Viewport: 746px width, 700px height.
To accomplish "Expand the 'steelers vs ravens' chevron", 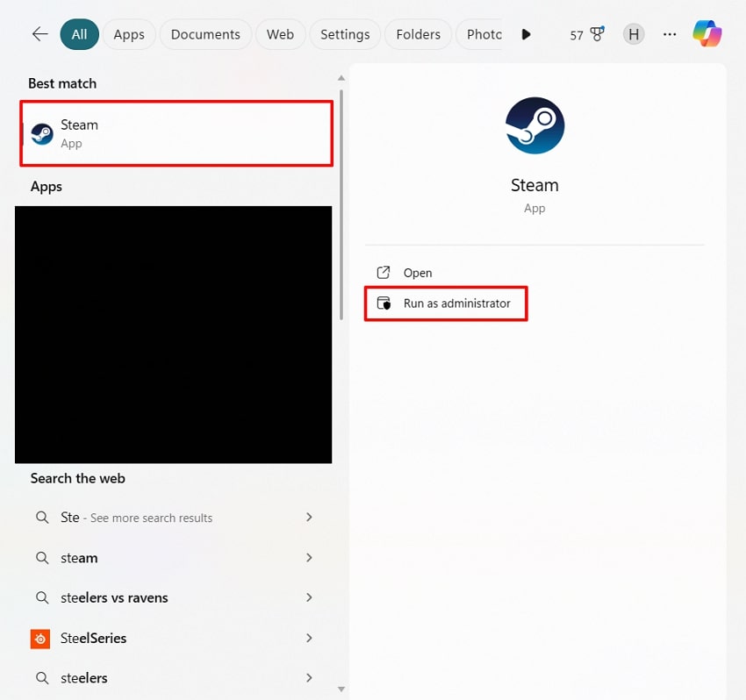I will 309,597.
